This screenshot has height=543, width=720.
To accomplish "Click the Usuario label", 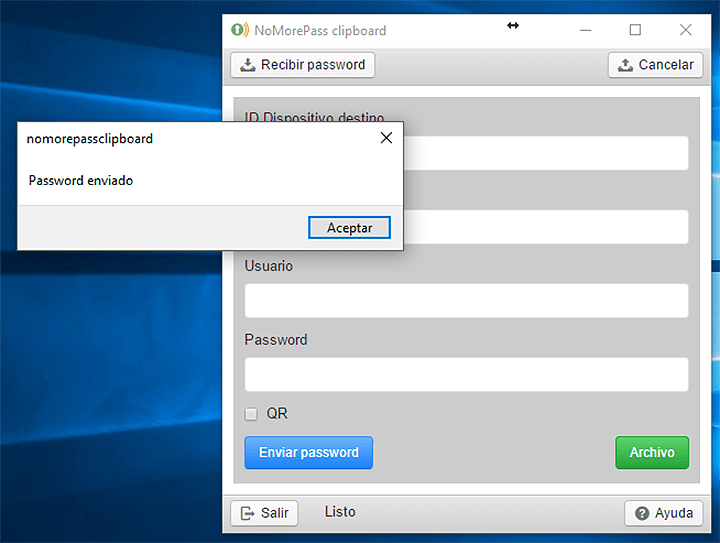I will click(269, 266).
